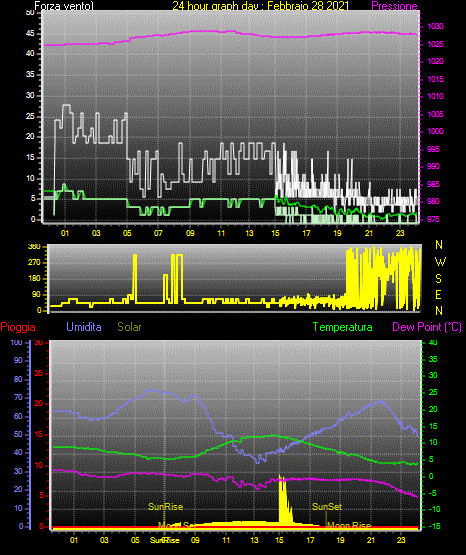Viewport: 466px width, 555px height.
Task: Click the Pioggia legend label
Action: coord(18,327)
